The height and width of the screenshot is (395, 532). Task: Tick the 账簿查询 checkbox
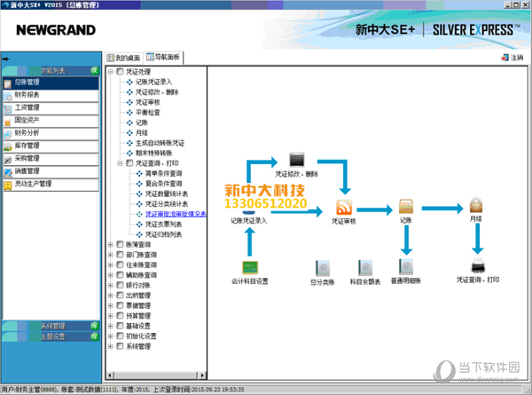[120, 244]
